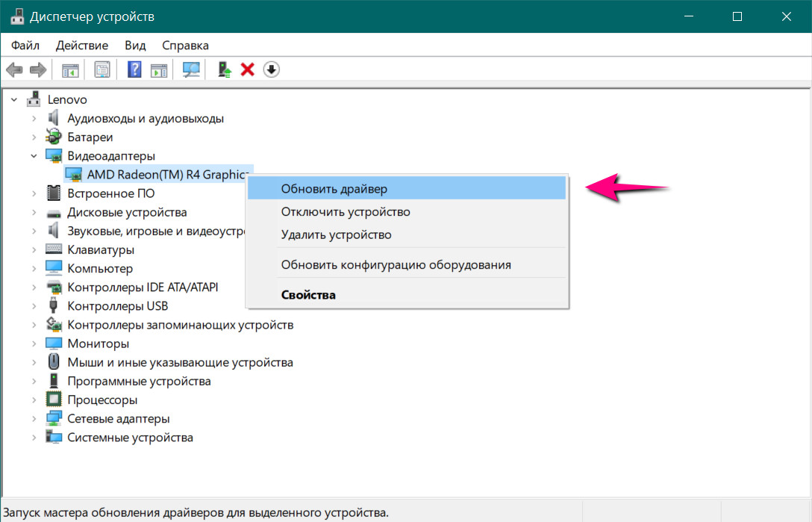
Task: Select Отключить устройство from context menu
Action: click(345, 212)
